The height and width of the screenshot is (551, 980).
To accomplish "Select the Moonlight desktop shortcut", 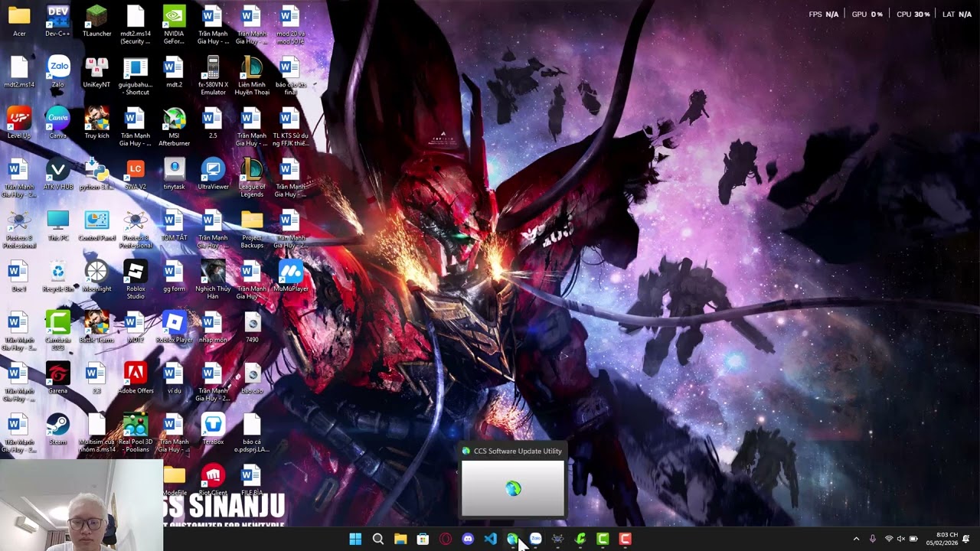I will pos(96,275).
